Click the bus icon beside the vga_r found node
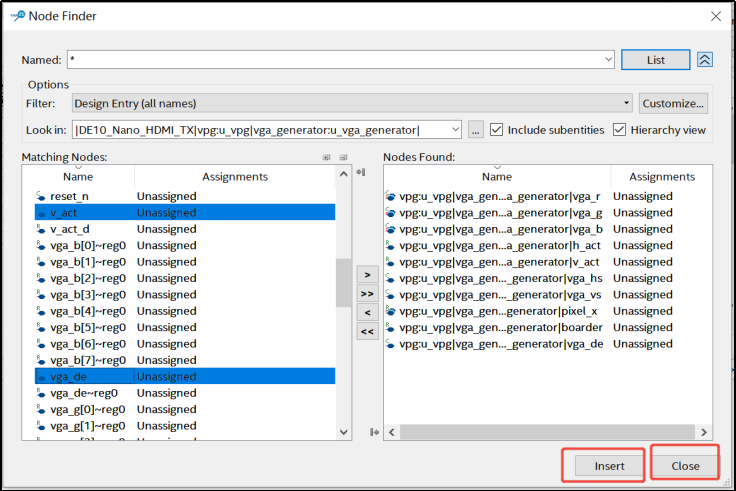 pos(390,196)
